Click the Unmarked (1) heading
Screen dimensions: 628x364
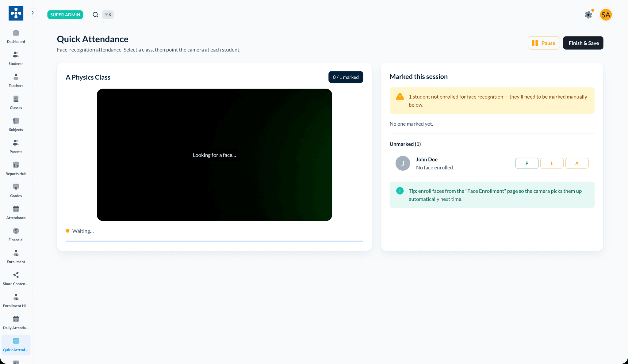405,144
